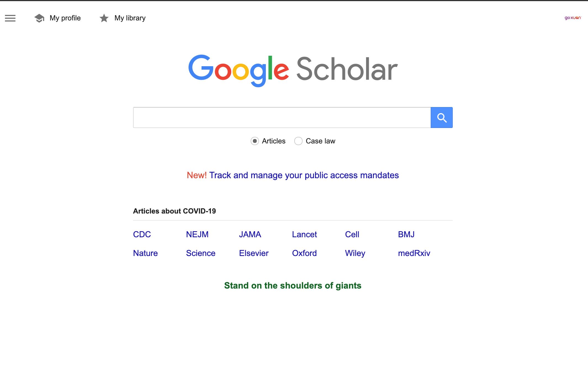Open NEJM COVID-19 articles

[x=197, y=234]
